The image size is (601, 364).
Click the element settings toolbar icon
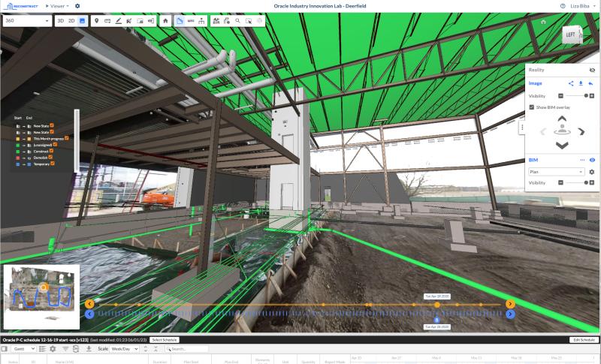(x=227, y=21)
